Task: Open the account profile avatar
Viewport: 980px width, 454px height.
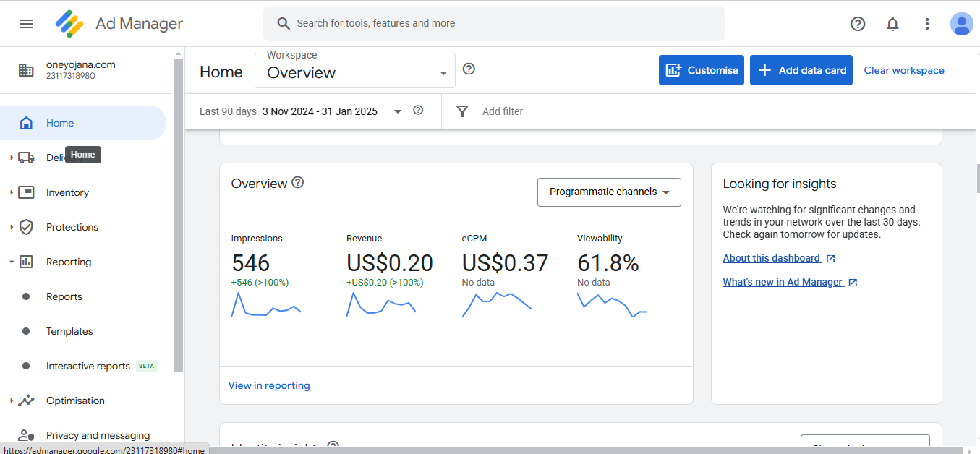Action: [962, 24]
